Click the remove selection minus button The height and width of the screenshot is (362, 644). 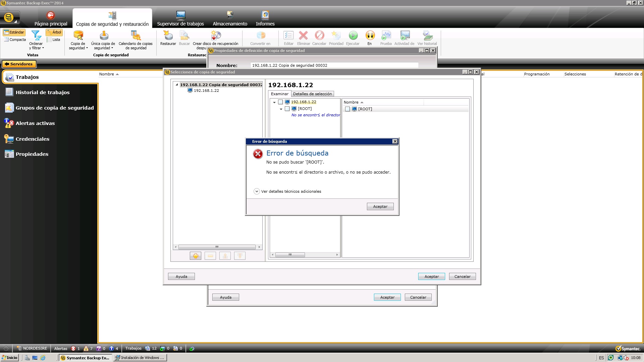click(x=210, y=256)
